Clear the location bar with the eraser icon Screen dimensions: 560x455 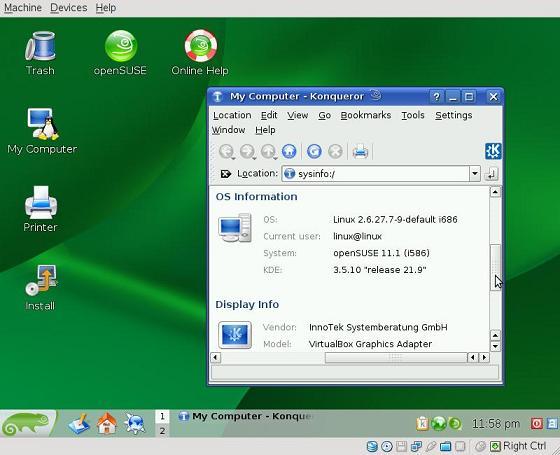(x=225, y=174)
